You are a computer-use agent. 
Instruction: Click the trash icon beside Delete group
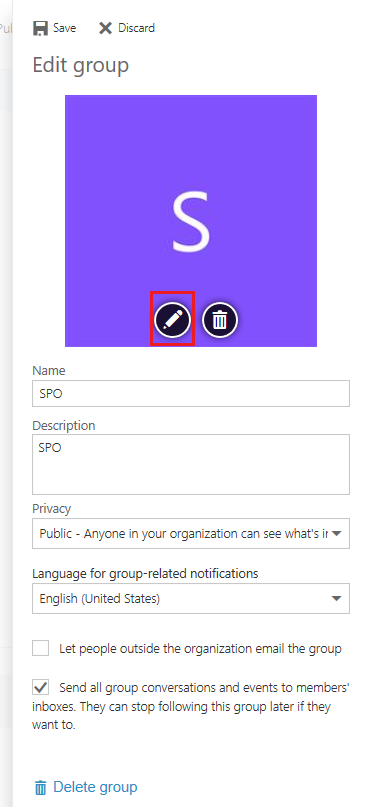coord(40,787)
